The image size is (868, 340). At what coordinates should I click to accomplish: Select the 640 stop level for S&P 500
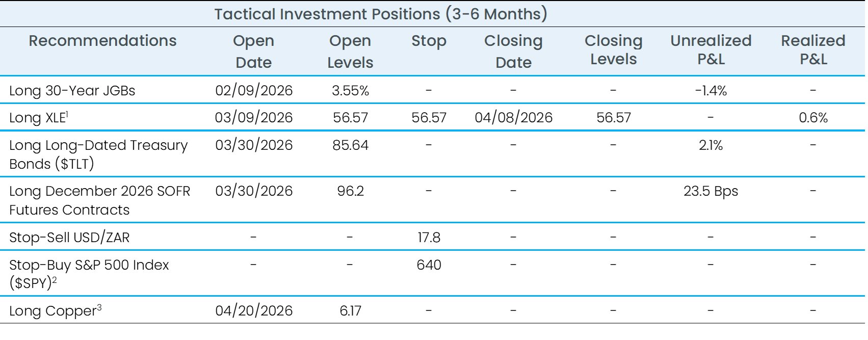429,265
